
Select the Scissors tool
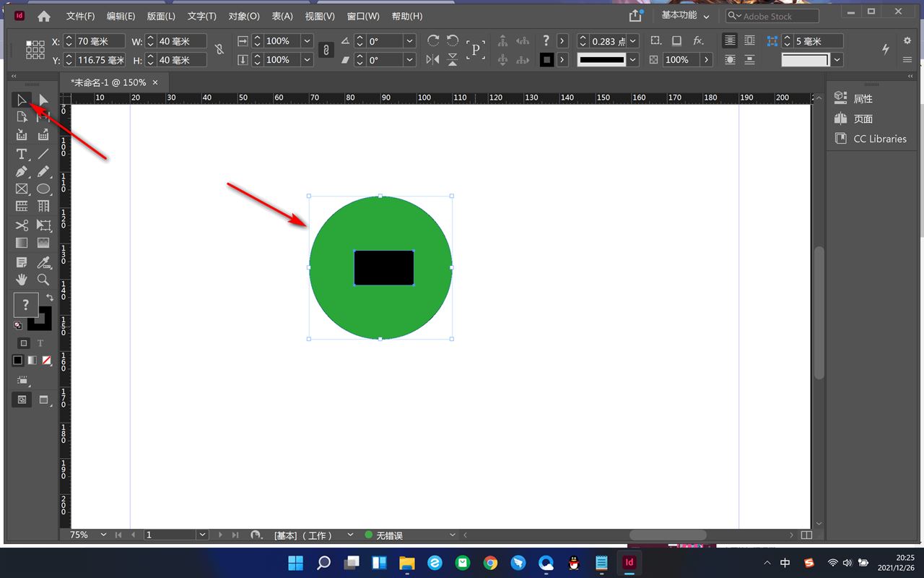(x=22, y=225)
